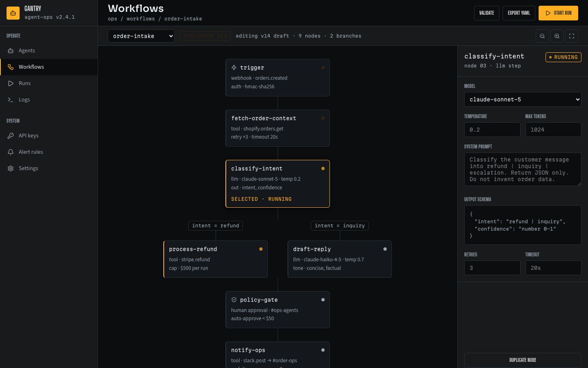Click the status dot on process-refund node
This screenshot has width=588, height=368.
[x=261, y=249]
